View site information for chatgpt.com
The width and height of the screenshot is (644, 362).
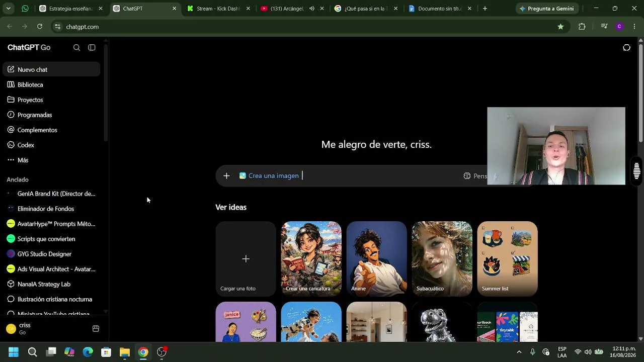(57, 27)
